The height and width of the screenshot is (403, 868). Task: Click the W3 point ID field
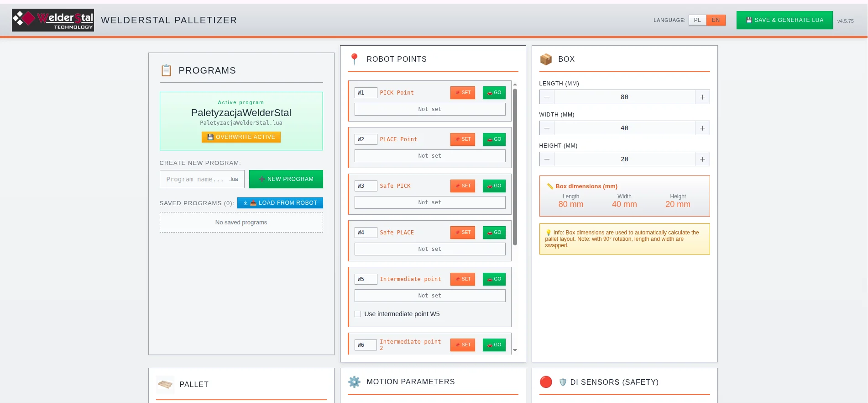[x=366, y=186]
